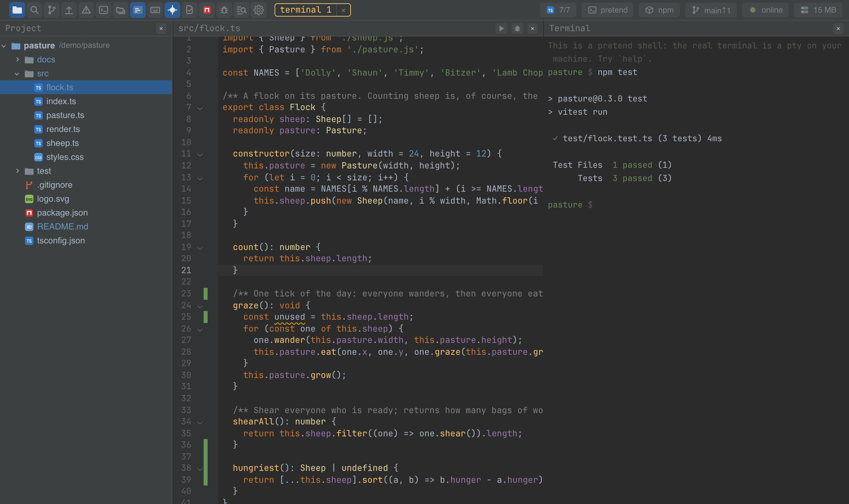Viewport: 849px width, 504px height.
Task: Close the Terminal panel
Action: (838, 29)
